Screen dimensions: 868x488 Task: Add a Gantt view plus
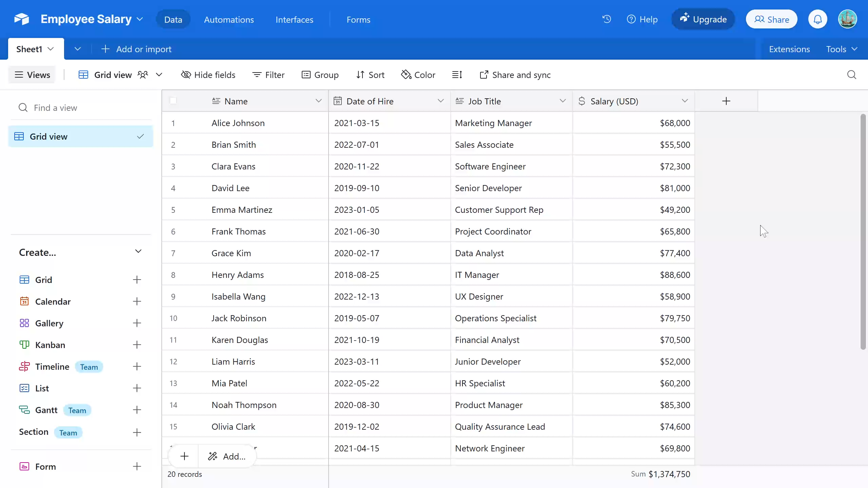point(137,410)
